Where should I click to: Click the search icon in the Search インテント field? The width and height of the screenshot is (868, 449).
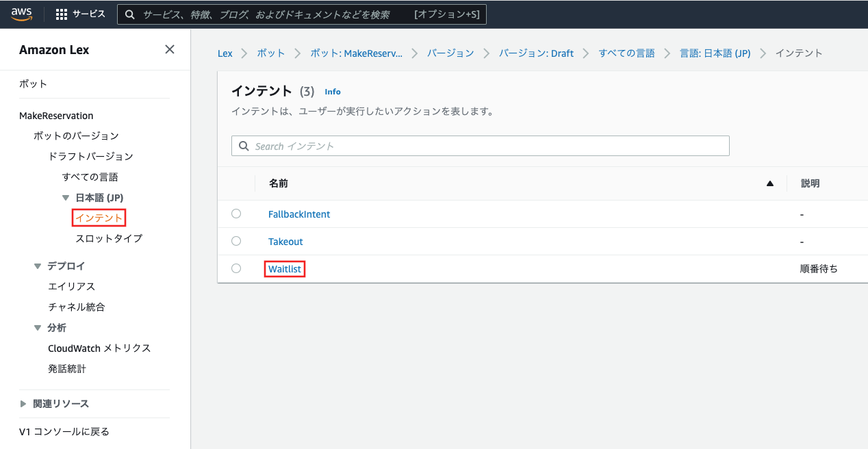[243, 146]
